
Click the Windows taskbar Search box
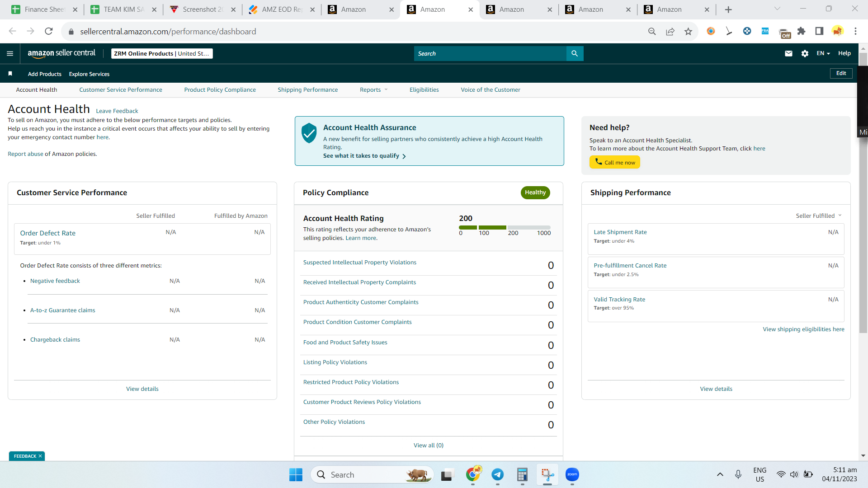click(372, 474)
